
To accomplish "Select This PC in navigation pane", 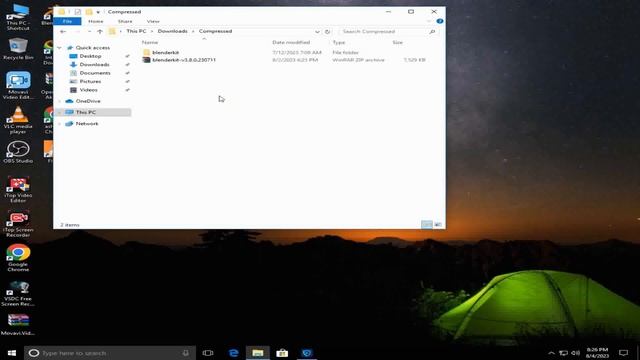I will 86,112.
